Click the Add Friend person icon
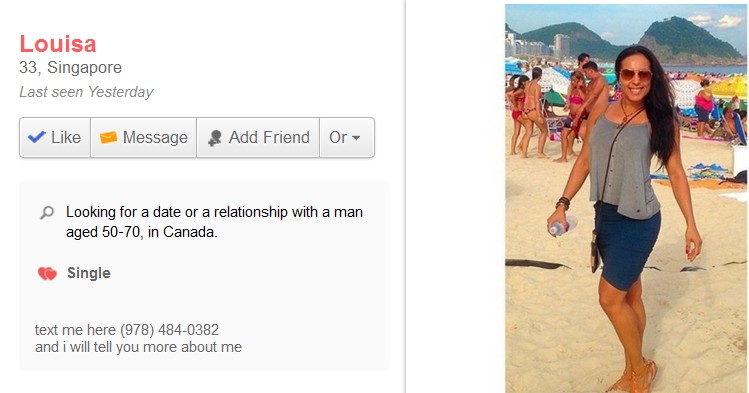 pyautogui.click(x=215, y=138)
